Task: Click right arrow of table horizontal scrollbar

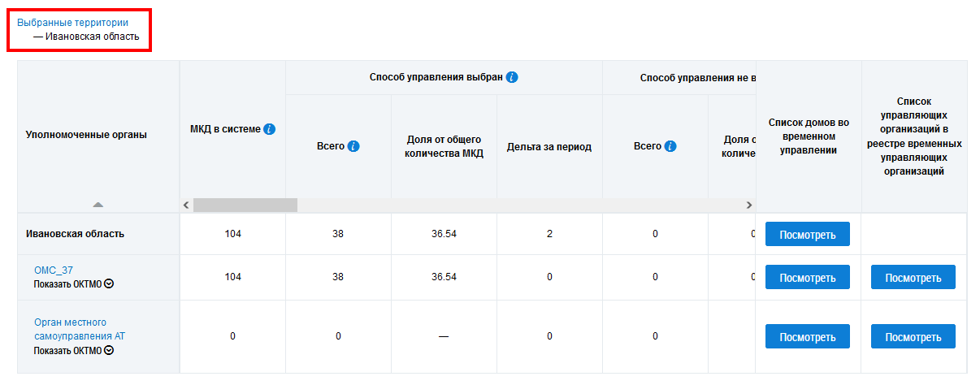Action: click(749, 205)
